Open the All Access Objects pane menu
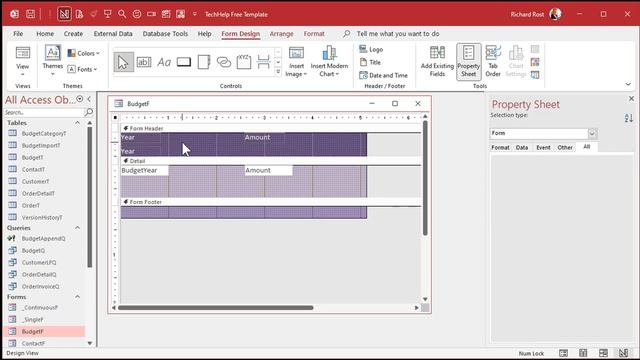This screenshot has height=360, width=640. 80,99
